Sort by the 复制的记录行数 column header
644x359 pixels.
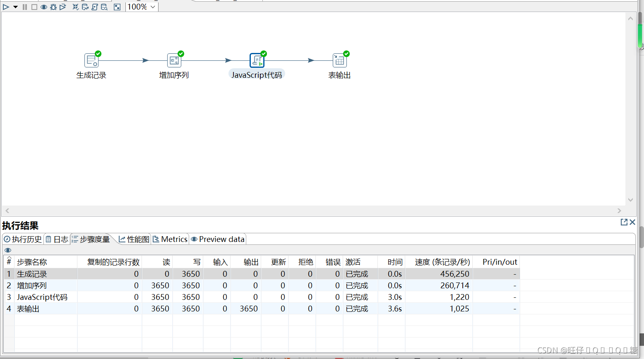coord(110,262)
